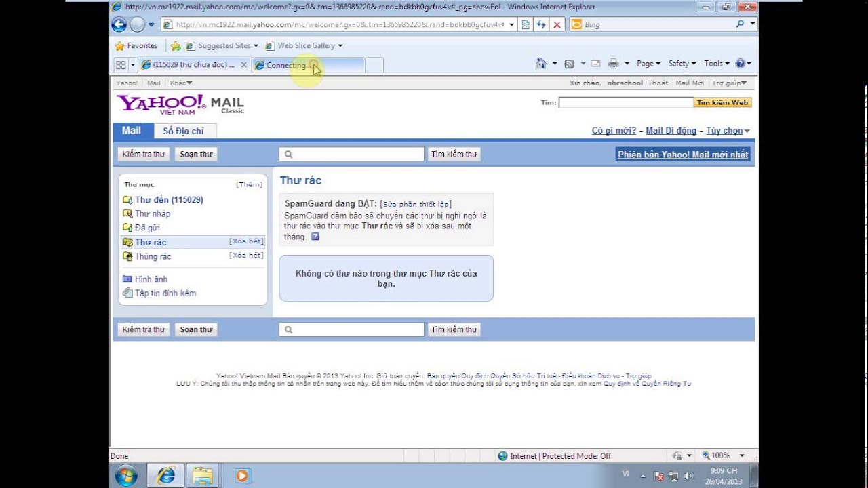Viewport: 868px width, 488px height.
Task: Click the Yahoo! Mail Classic logo
Action: (x=180, y=104)
